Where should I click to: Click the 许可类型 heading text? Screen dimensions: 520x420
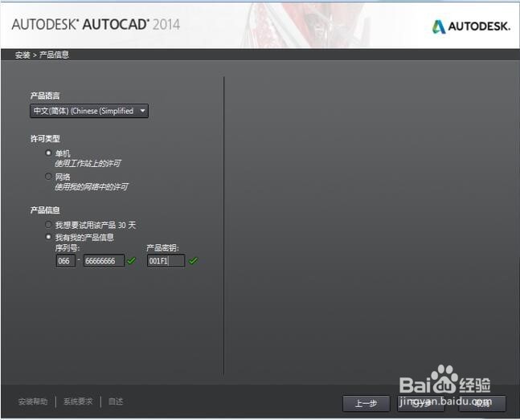tap(45, 139)
